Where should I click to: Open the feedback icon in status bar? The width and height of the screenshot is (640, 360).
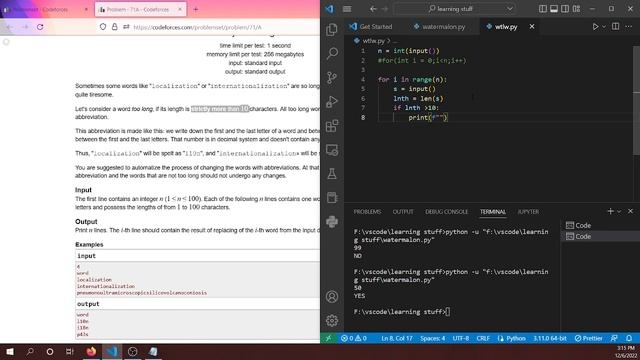click(614, 338)
